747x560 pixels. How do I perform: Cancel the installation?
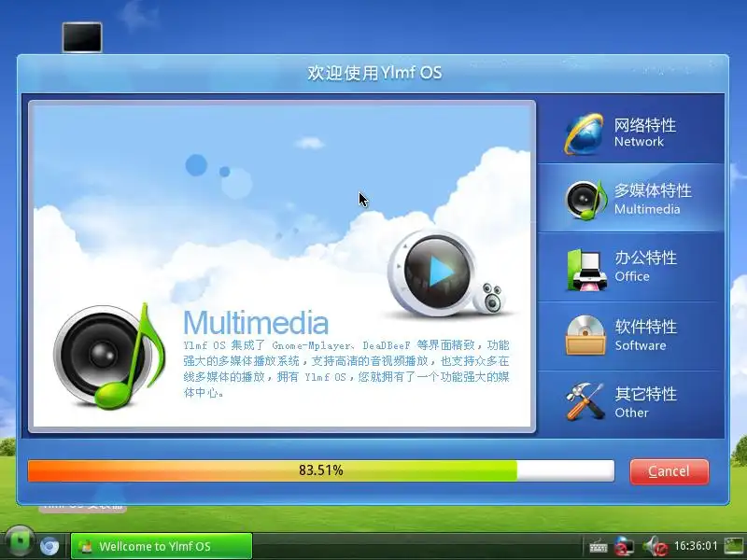669,471
